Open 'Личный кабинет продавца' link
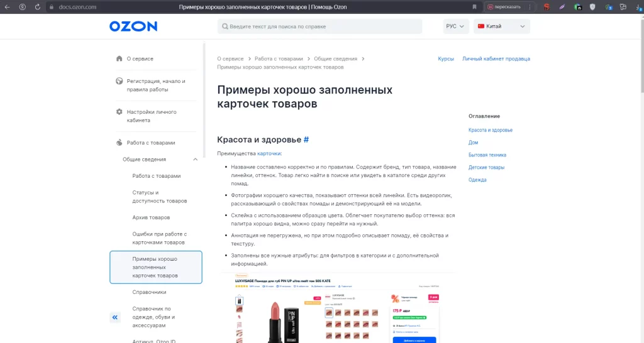The width and height of the screenshot is (644, 343). coord(496,58)
